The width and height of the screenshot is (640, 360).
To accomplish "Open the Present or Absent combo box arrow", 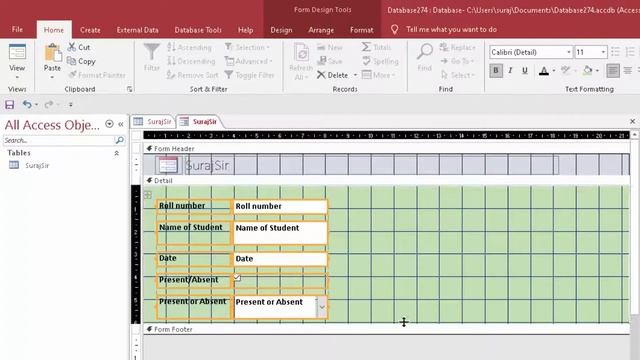I will [322, 307].
